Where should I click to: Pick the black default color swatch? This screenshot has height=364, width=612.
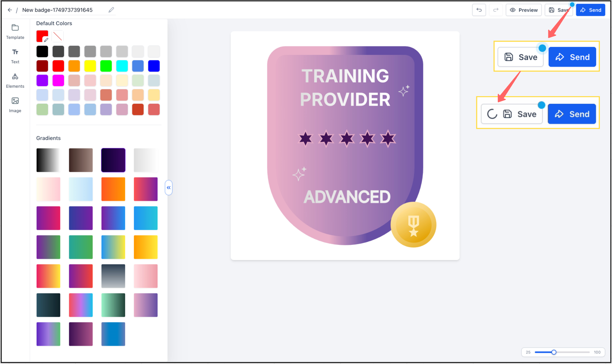pyautogui.click(x=42, y=52)
